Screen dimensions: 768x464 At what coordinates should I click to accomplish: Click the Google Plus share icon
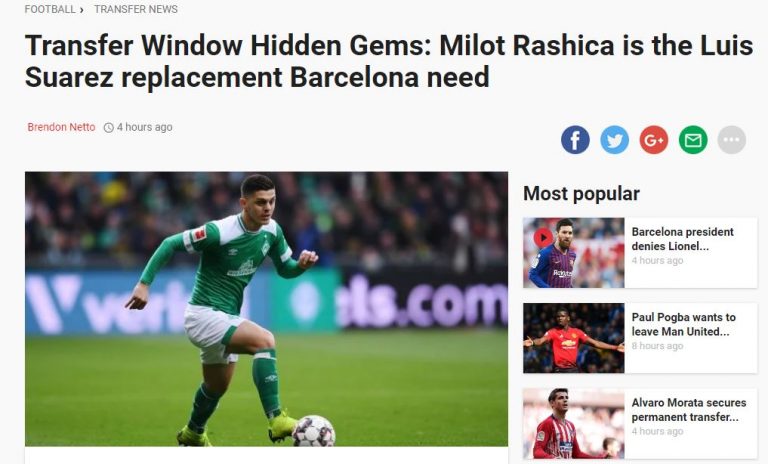pos(653,140)
